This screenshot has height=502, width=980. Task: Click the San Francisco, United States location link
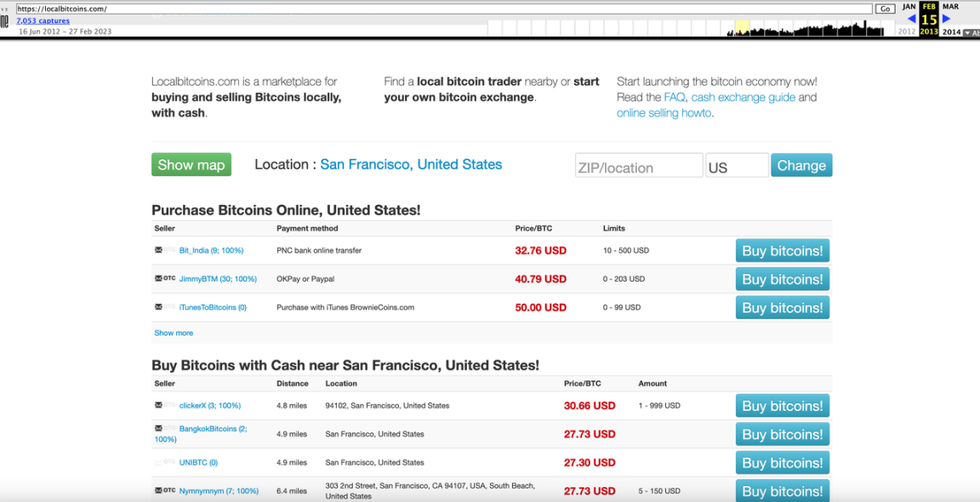pos(411,164)
